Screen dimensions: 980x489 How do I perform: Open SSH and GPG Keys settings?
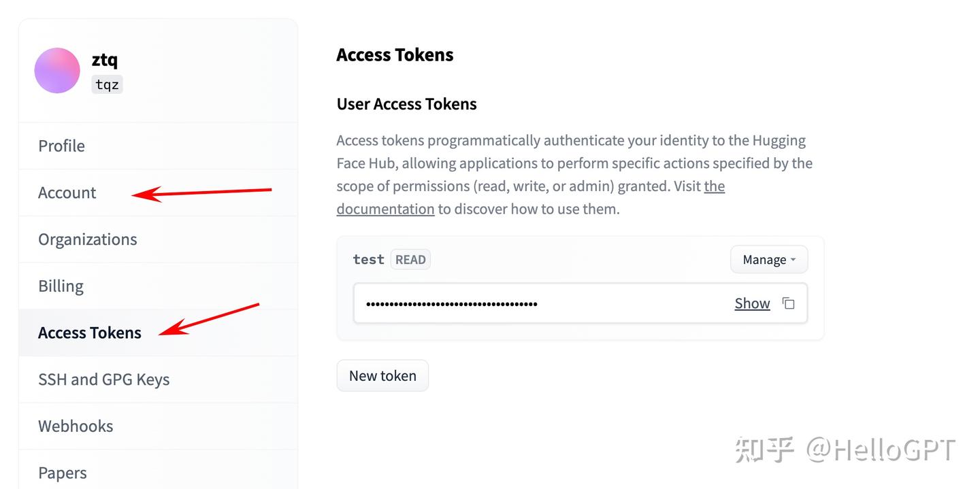(158, 380)
